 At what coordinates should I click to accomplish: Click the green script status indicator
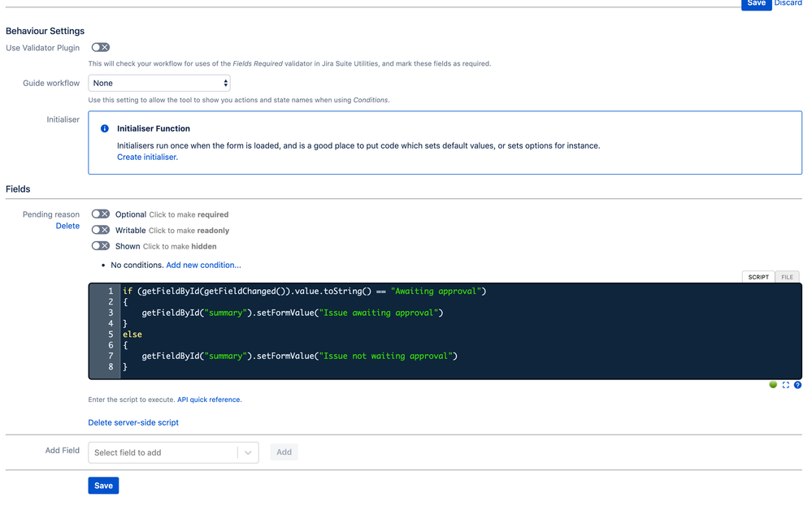click(773, 385)
